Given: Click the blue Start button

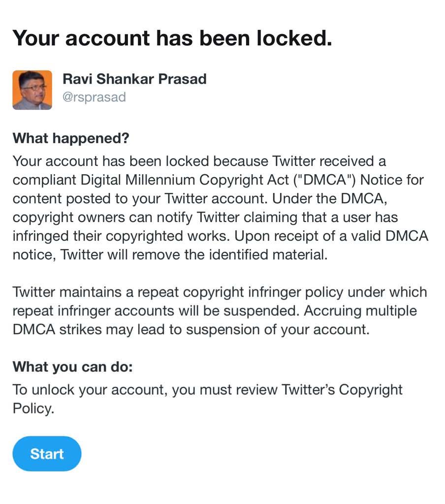Looking at the screenshot, I should 47,453.
